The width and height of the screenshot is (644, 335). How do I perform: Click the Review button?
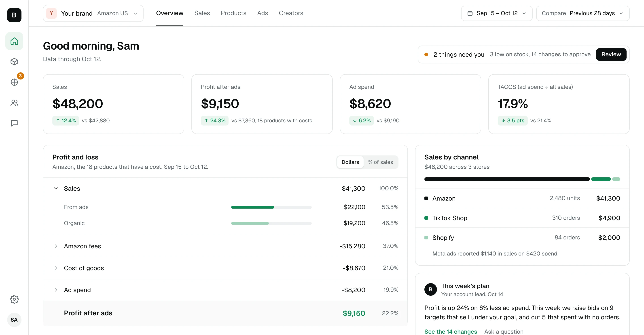pyautogui.click(x=611, y=54)
